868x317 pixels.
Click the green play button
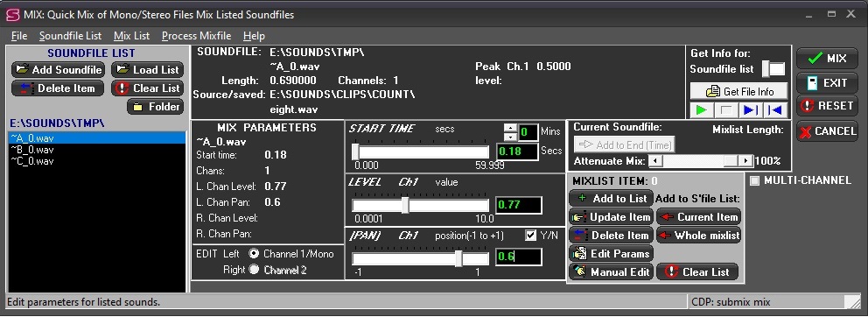(x=702, y=109)
